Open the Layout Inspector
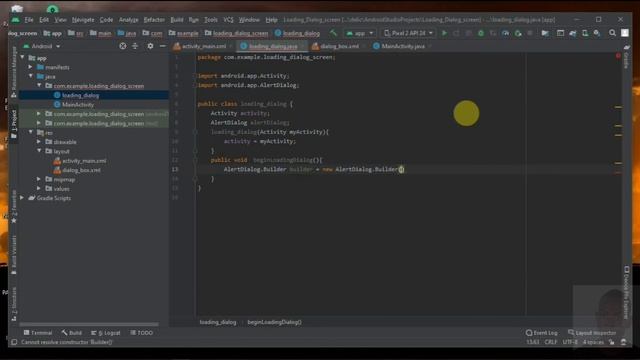This screenshot has height=360, width=640. tap(592, 333)
